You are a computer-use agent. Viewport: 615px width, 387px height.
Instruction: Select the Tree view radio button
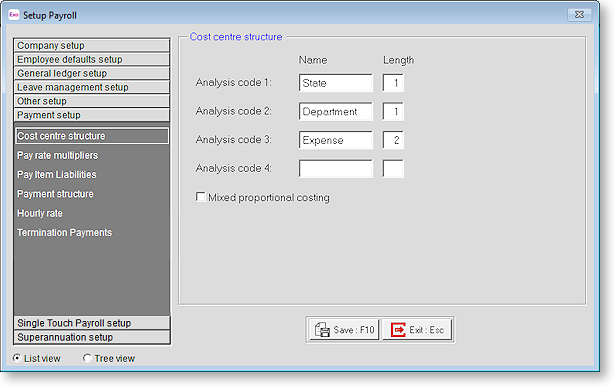point(87,358)
